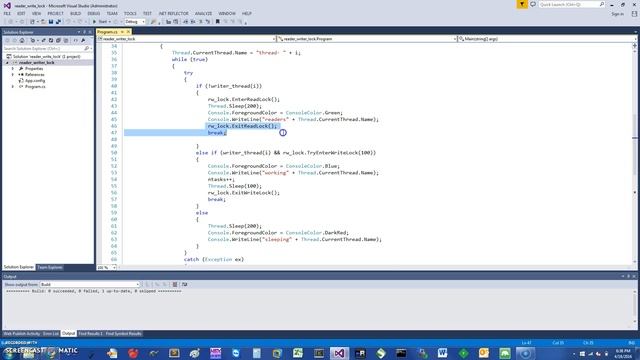Click the Home icon in Solution Explorer toolbar

point(22,40)
